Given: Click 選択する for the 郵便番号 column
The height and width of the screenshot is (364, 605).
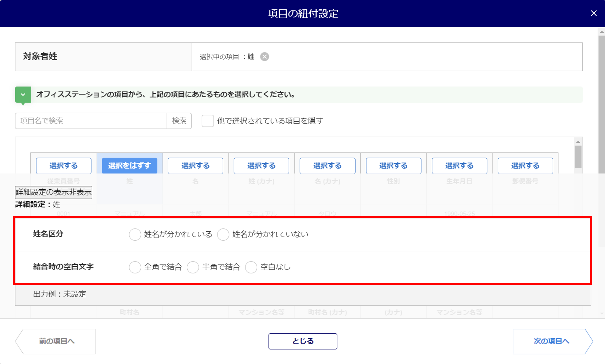Looking at the screenshot, I should point(525,166).
